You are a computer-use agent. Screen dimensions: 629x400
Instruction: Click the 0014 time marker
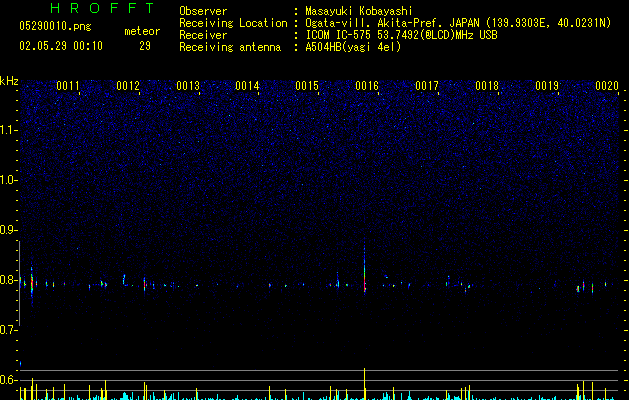[x=247, y=86]
